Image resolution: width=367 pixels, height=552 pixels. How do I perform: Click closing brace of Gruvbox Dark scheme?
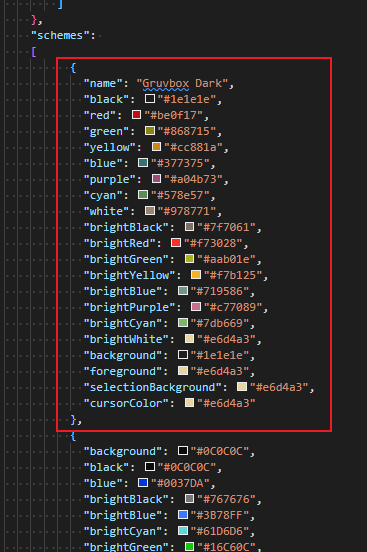tap(73, 419)
